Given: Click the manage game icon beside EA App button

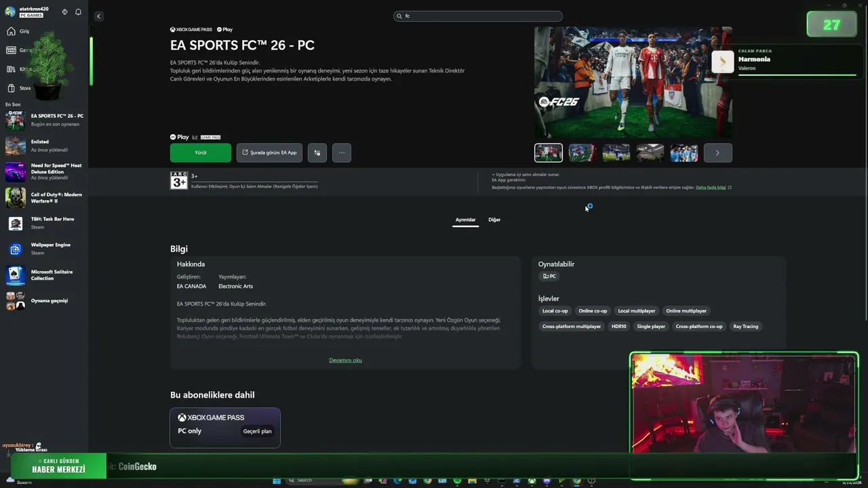Looking at the screenshot, I should (317, 152).
